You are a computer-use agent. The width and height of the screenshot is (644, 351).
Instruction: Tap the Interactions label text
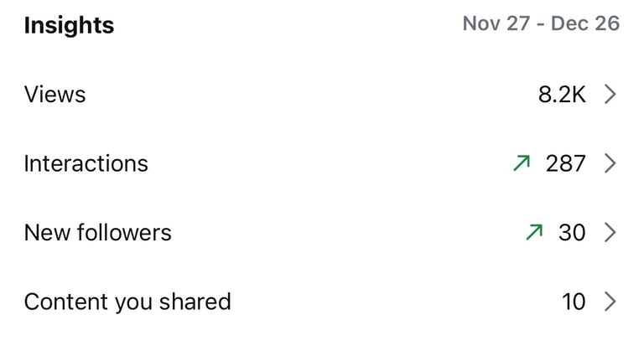(x=86, y=163)
